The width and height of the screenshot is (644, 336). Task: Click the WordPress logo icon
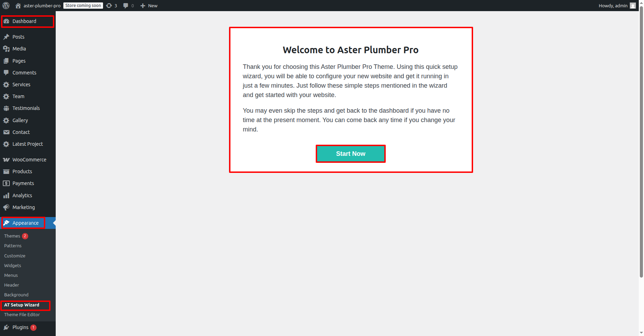click(6, 6)
